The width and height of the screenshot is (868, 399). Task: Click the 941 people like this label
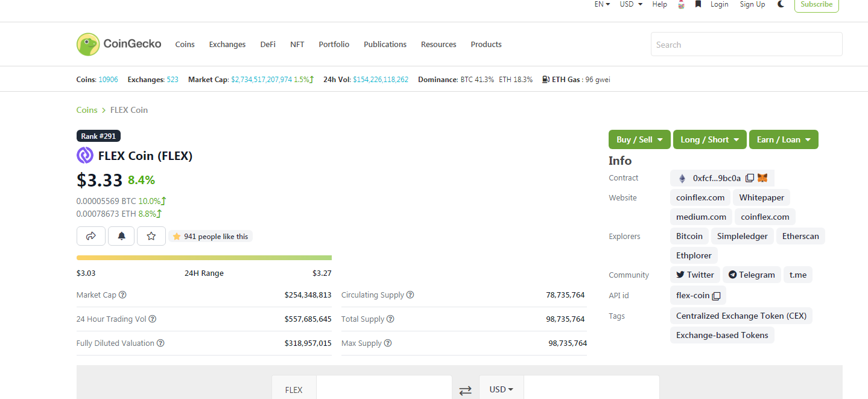click(211, 236)
